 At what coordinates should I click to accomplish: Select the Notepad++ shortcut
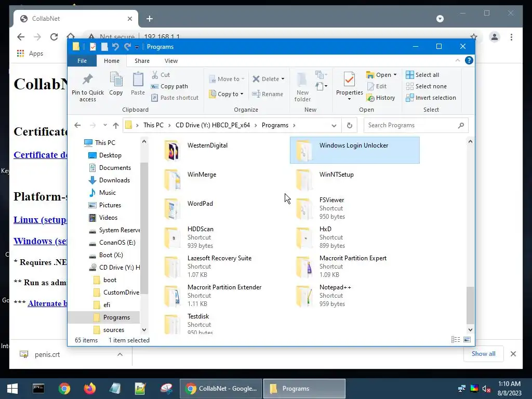(354, 296)
